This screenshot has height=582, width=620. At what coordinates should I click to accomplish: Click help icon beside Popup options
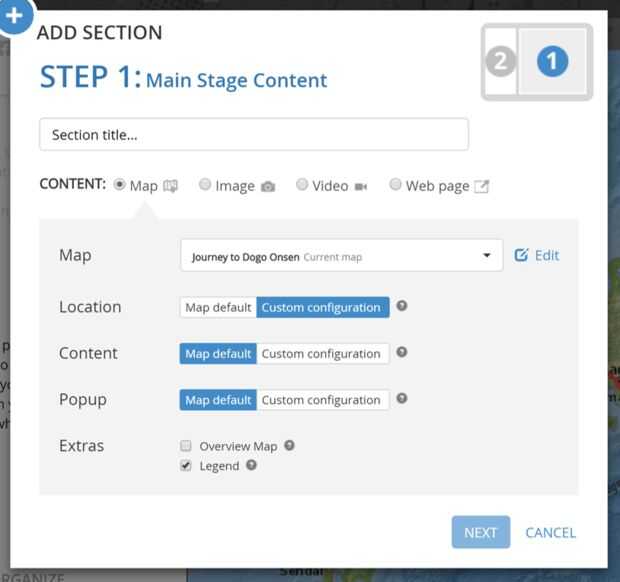(x=402, y=398)
